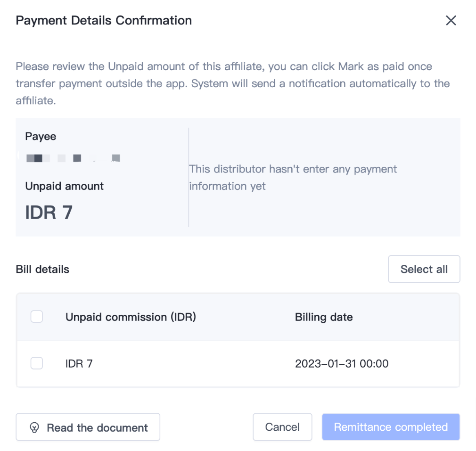Click the Select all button
This screenshot has height=451, width=476.
tap(424, 269)
